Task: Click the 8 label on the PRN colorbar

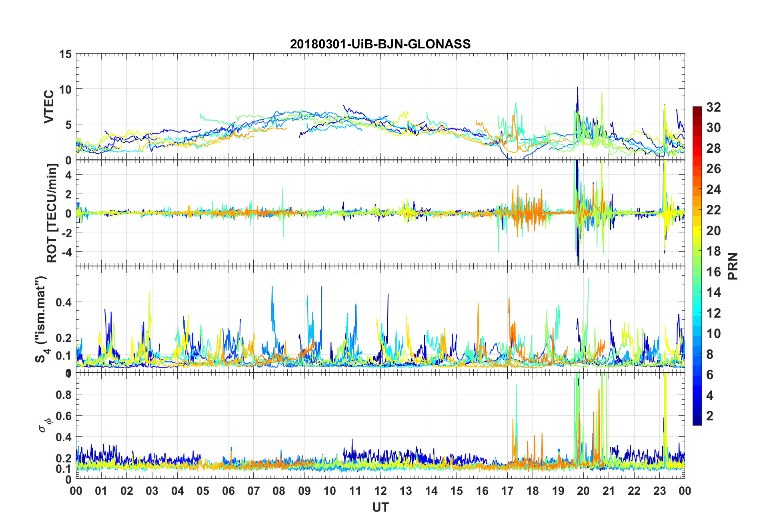Action: tap(710, 354)
